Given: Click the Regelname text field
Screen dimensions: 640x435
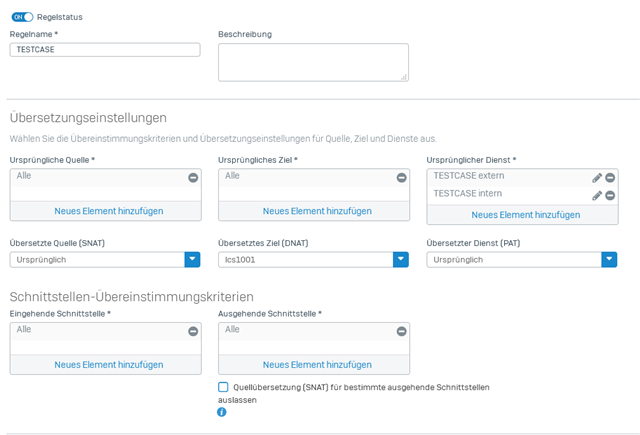Looking at the screenshot, I should click(x=105, y=50).
